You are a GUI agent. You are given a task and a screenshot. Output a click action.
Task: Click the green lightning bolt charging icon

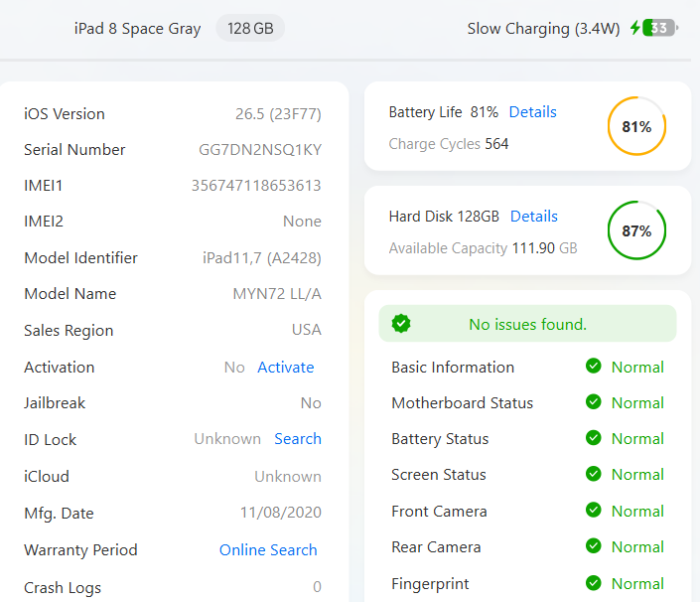point(634,28)
